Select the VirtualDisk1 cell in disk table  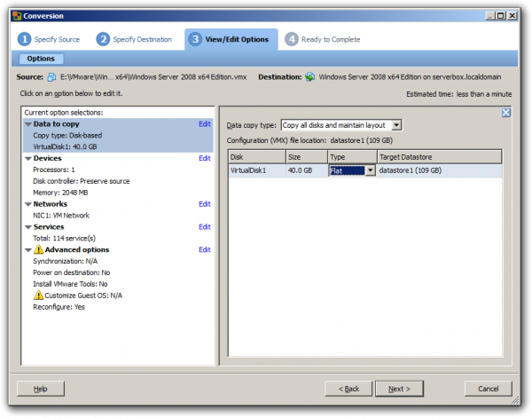click(257, 170)
